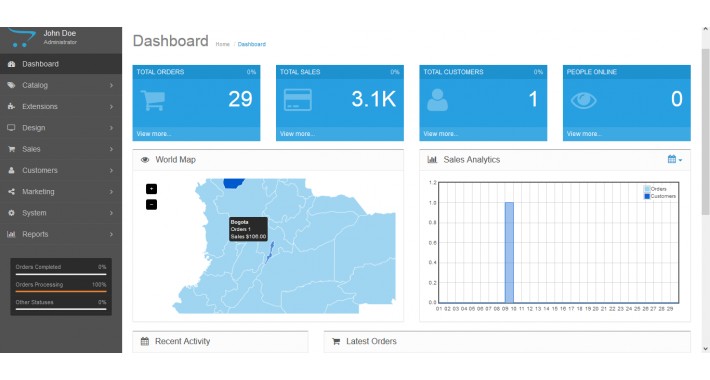
Task: Click the Sales Analytics chart icon
Action: pos(432,160)
